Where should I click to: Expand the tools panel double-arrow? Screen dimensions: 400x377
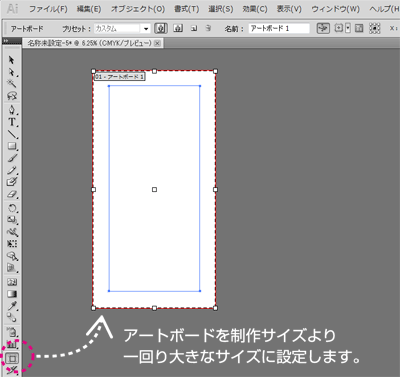click(x=5, y=41)
